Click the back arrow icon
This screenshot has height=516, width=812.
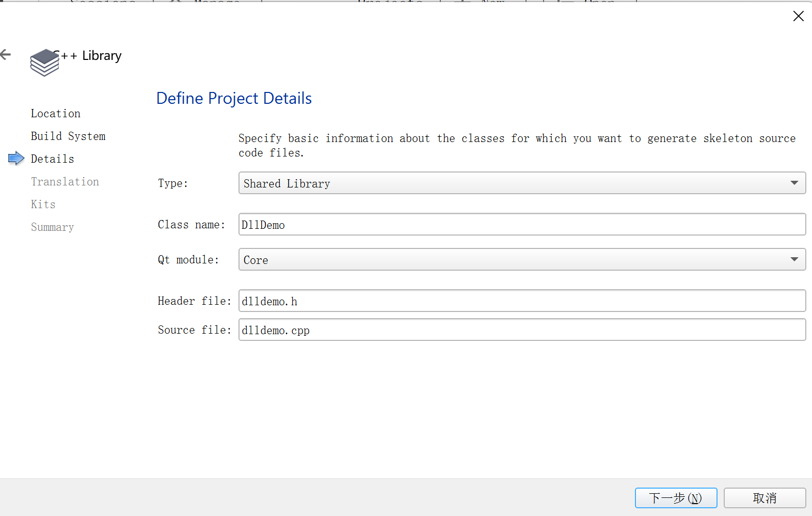click(6, 54)
